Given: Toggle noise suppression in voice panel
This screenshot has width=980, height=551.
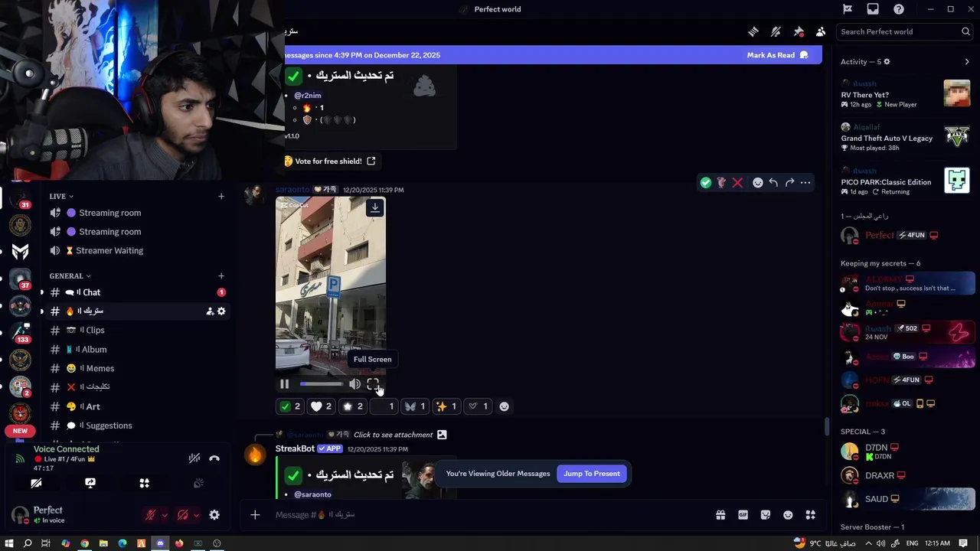Looking at the screenshot, I should pos(194,458).
